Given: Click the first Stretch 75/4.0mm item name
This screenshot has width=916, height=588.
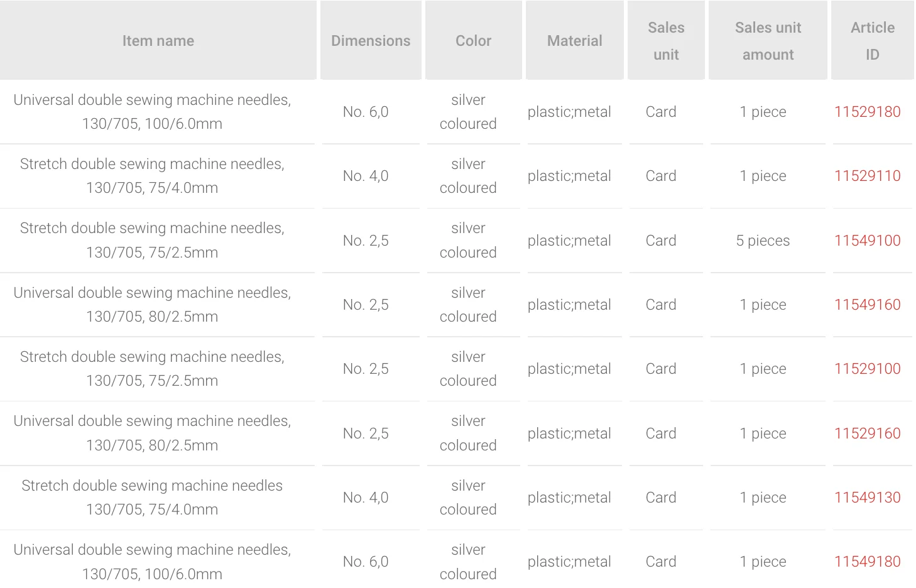Looking at the screenshot, I should [152, 176].
